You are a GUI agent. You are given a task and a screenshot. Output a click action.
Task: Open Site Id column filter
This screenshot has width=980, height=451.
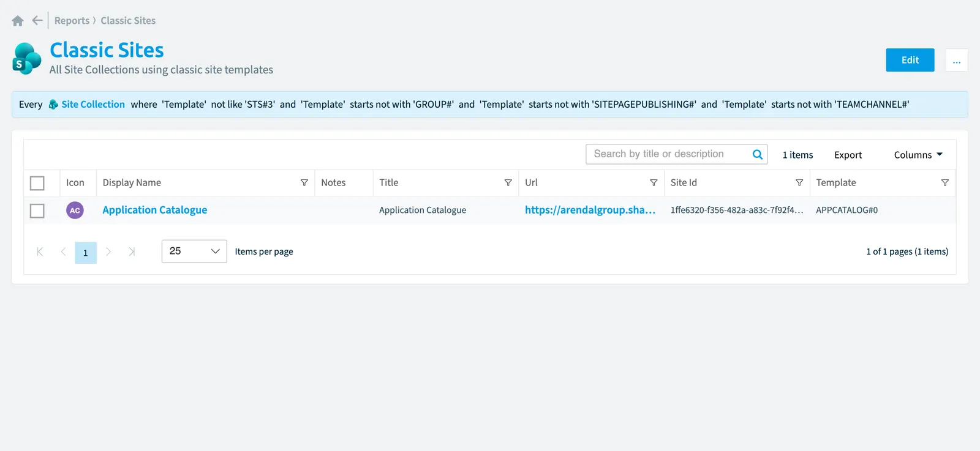click(x=799, y=182)
